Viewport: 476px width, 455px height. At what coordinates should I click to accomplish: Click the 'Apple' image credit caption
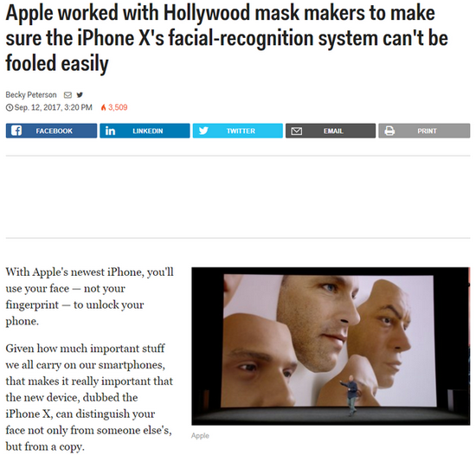tap(200, 436)
